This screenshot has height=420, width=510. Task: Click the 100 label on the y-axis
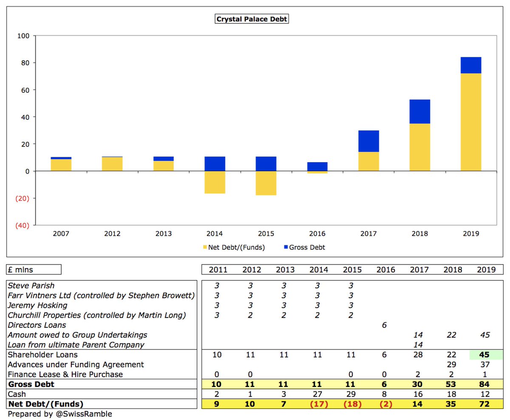point(23,36)
